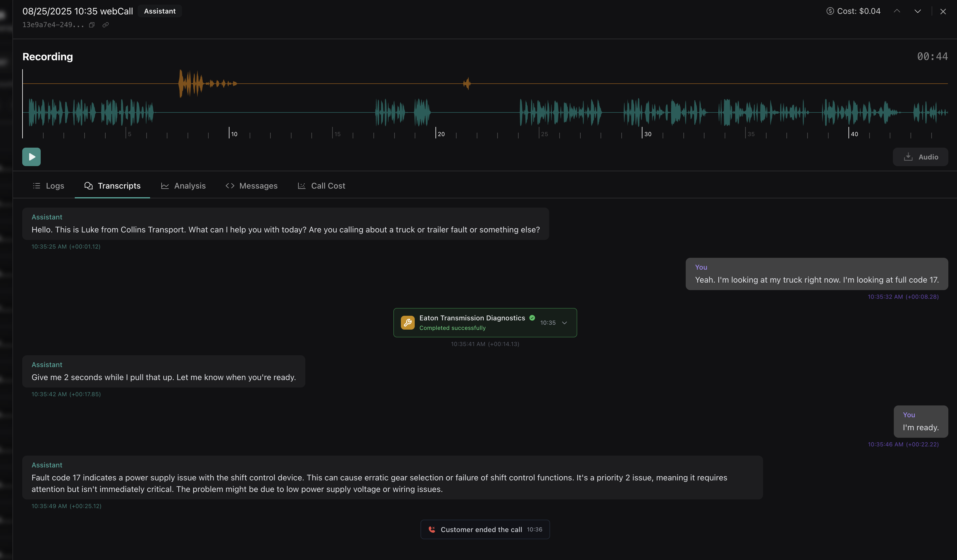
Task: Click the 00:44 recording duration
Action: click(932, 57)
